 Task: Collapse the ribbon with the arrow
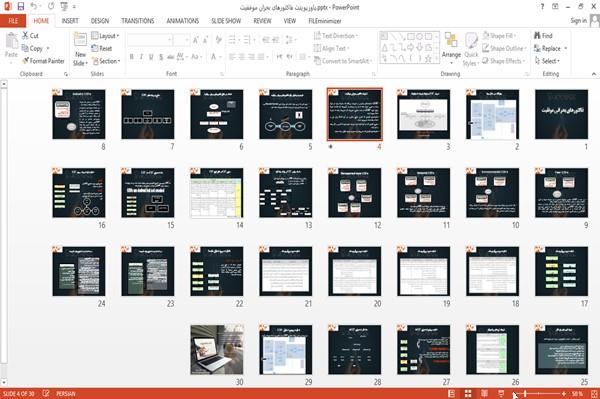pos(593,74)
